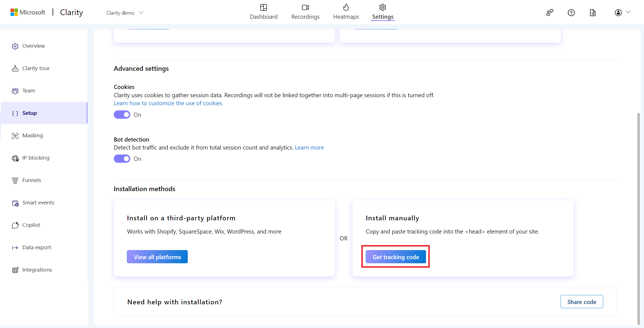This screenshot has height=328, width=644.
Task: Click Learn how to customize cookies link
Action: pos(167,103)
